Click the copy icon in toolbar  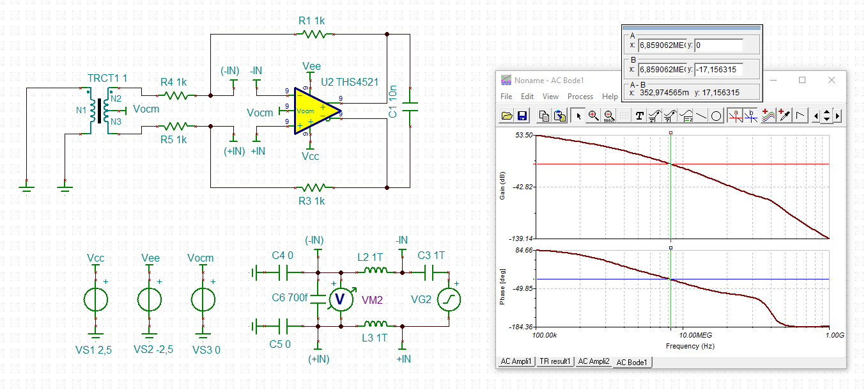(544, 116)
